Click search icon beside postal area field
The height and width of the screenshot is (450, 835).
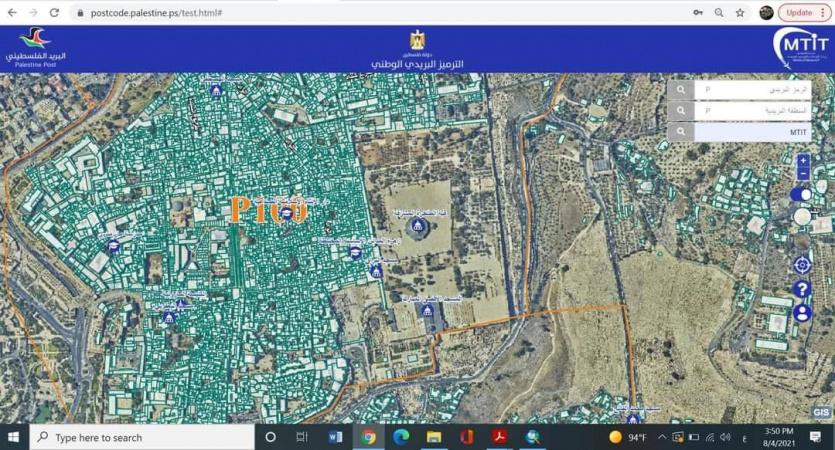(681, 111)
